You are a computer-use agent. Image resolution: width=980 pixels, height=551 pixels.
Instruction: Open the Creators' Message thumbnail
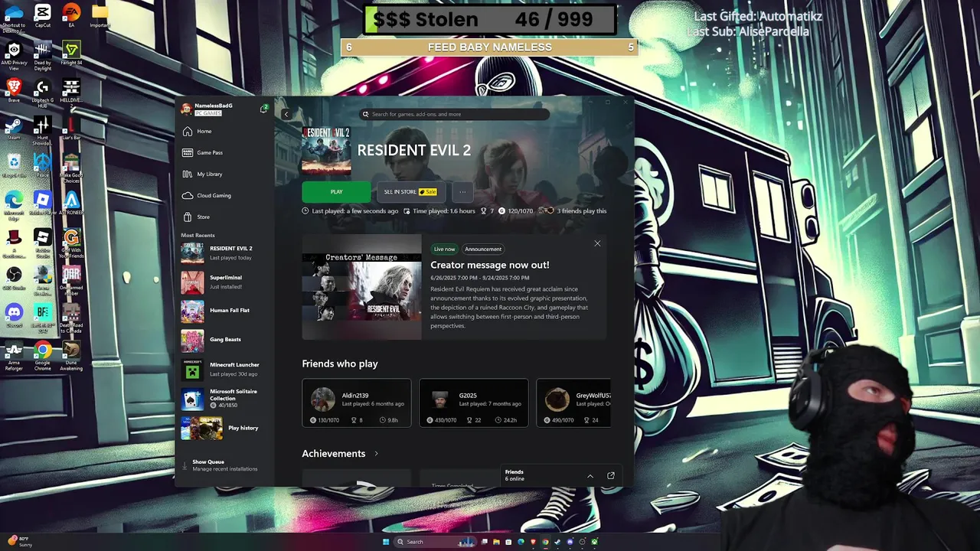[x=361, y=287]
